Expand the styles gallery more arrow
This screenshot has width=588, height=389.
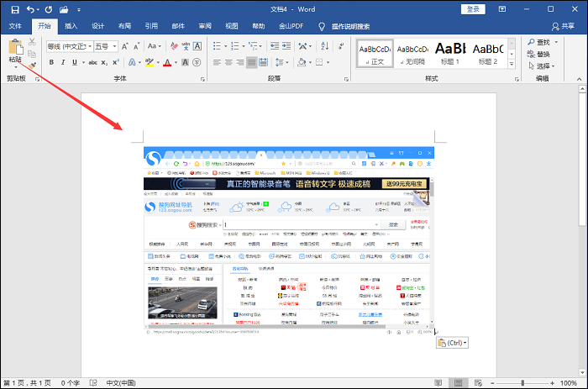click(512, 64)
